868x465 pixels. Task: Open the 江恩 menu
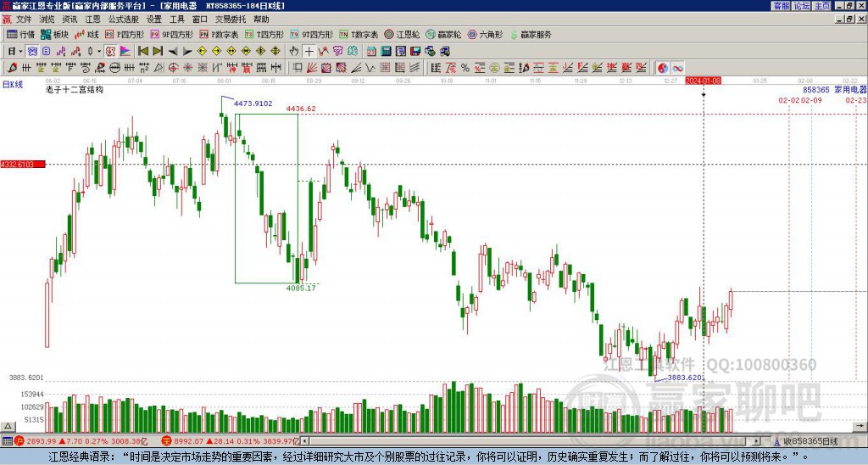pyautogui.click(x=92, y=20)
